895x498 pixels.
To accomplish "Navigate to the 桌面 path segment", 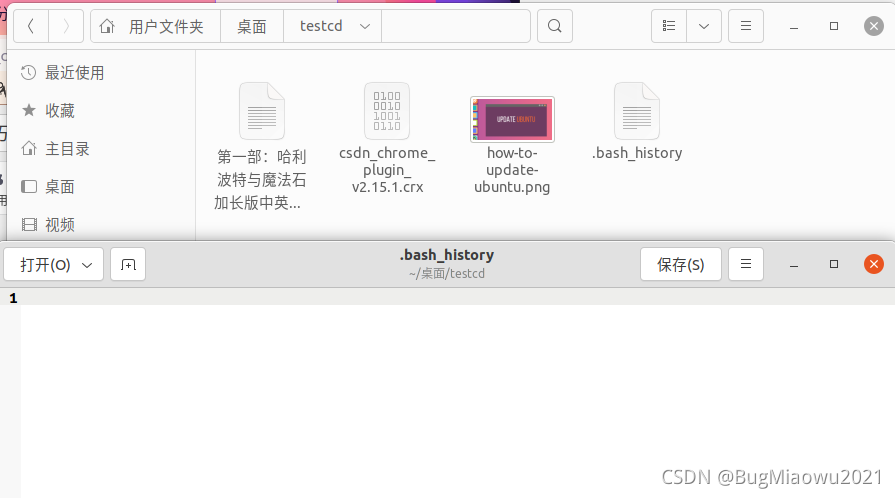I will [x=252, y=26].
